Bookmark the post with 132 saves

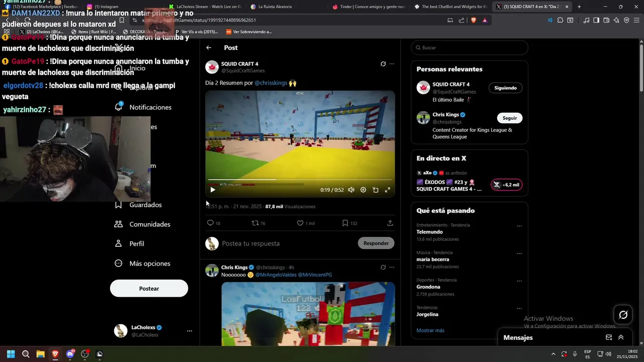click(345, 223)
